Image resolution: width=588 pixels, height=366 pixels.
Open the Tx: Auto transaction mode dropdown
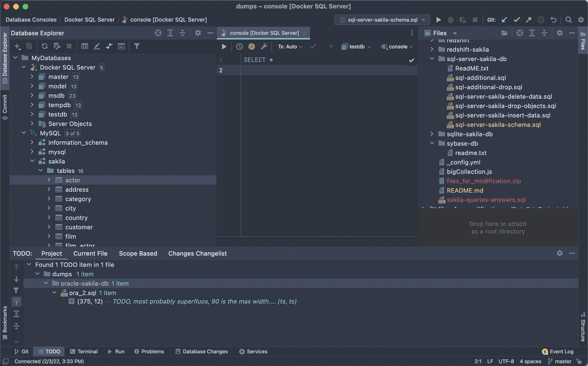(290, 47)
